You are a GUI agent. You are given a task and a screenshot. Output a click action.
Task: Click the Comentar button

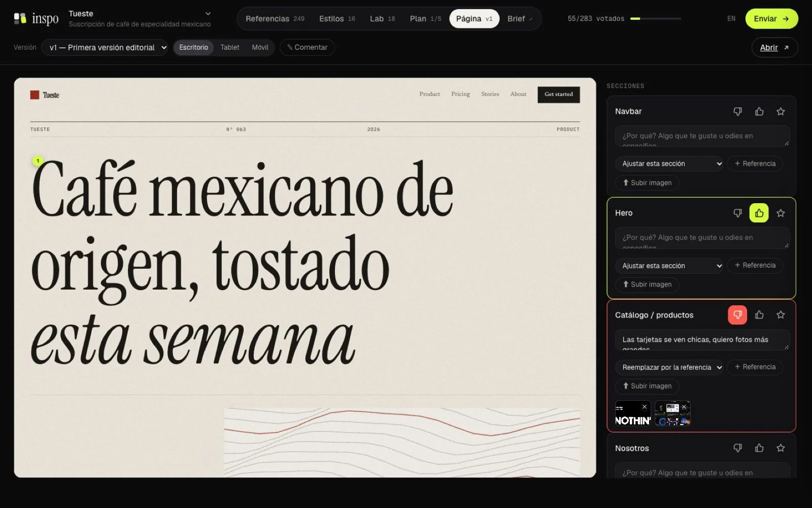307,47
